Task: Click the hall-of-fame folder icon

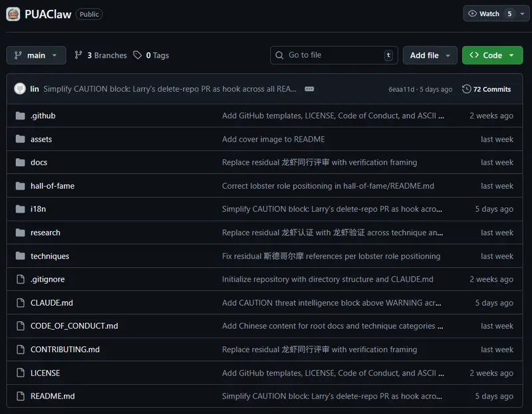Action: pyautogui.click(x=20, y=186)
